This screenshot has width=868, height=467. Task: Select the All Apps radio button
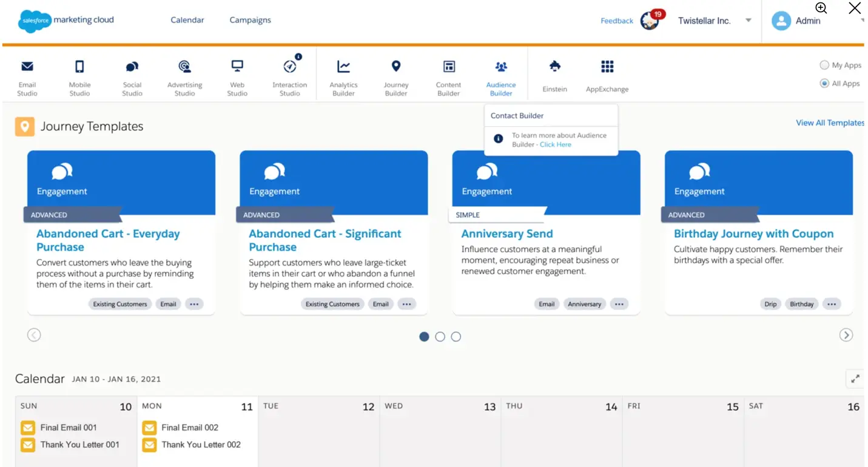point(824,83)
